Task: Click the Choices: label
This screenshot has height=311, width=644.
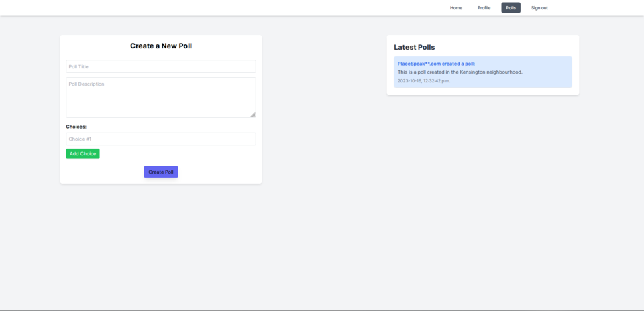Action: coord(76,127)
